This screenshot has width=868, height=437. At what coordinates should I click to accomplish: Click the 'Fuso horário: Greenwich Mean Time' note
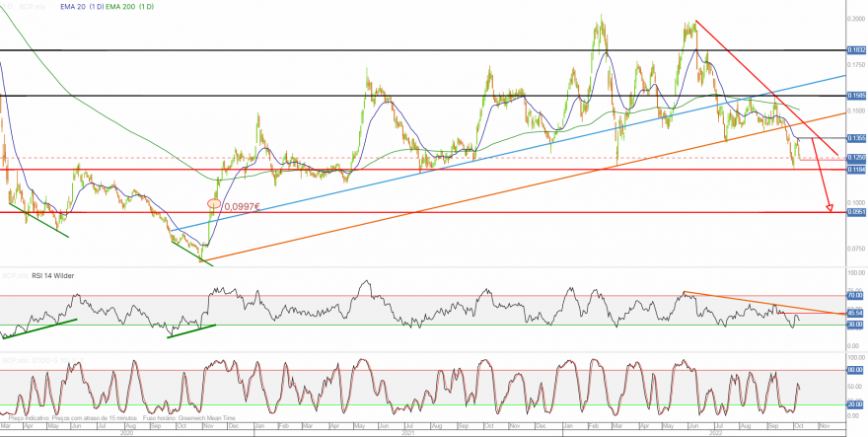[x=188, y=418]
